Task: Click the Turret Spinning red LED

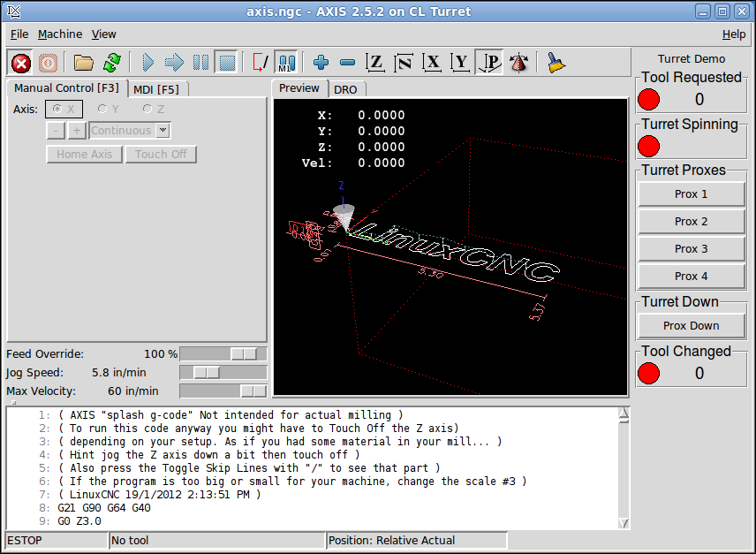Action: [648, 146]
